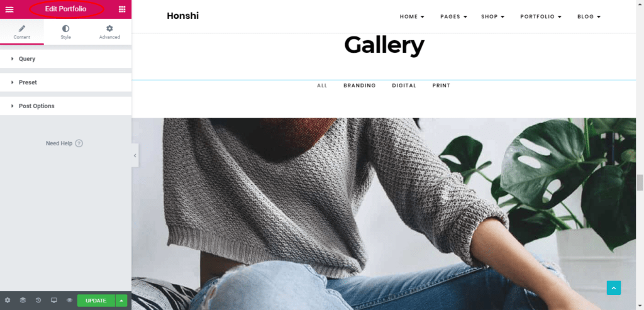The image size is (644, 310).
Task: Collapse the editor panel with side arrow
Action: click(135, 155)
